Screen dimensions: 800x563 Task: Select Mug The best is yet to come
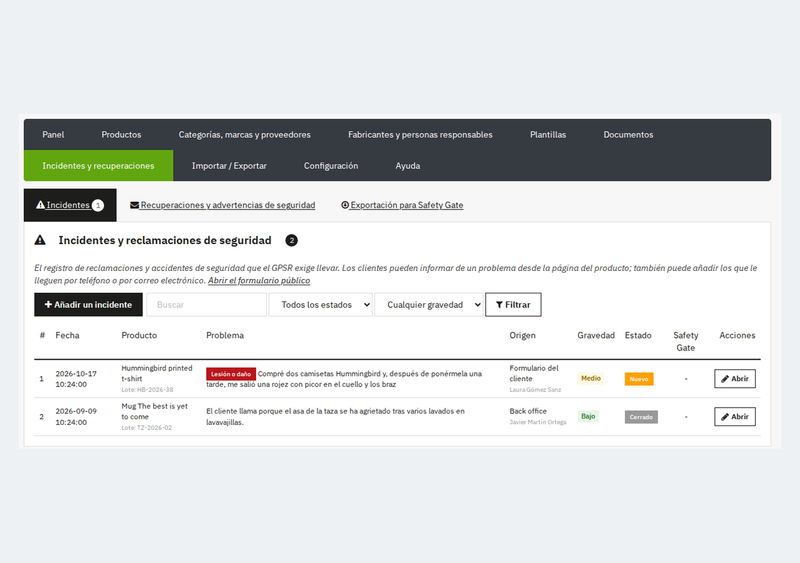pos(155,411)
